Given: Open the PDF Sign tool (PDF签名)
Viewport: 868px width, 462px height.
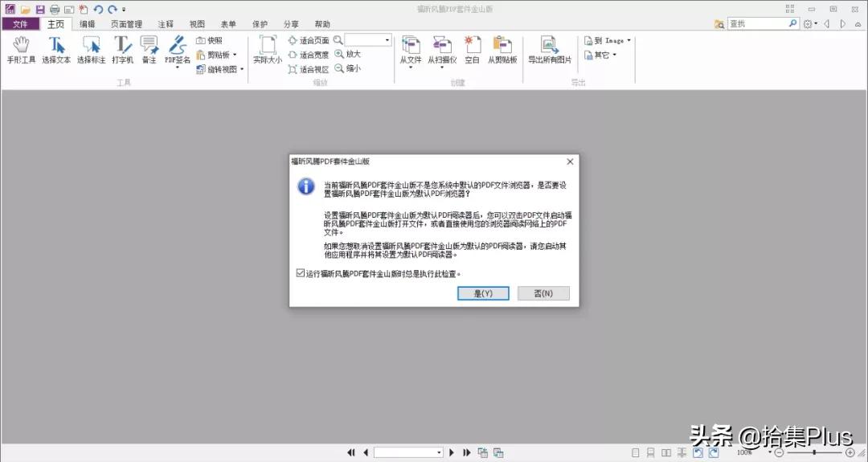Looking at the screenshot, I should [x=177, y=51].
